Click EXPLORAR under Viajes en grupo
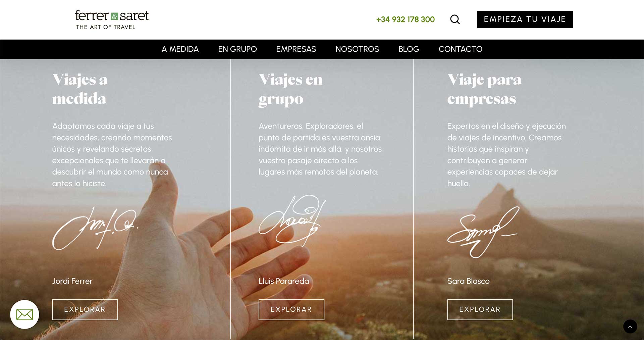The width and height of the screenshot is (644, 340). (x=291, y=309)
